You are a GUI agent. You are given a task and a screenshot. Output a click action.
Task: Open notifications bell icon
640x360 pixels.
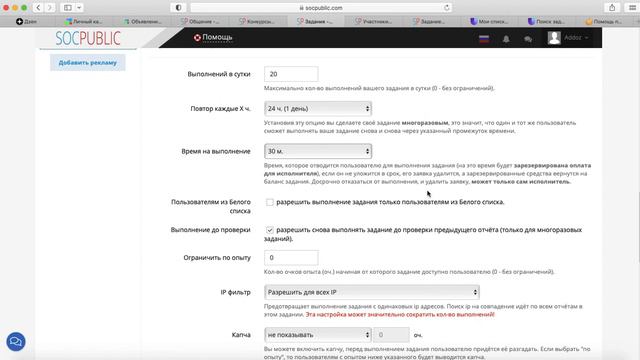[506, 39]
